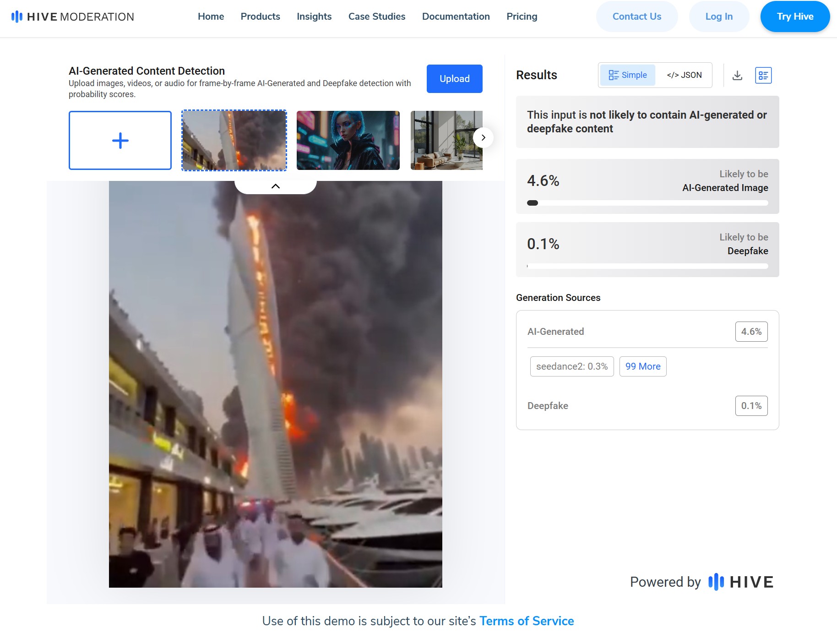Open Insights menu item

(x=314, y=16)
